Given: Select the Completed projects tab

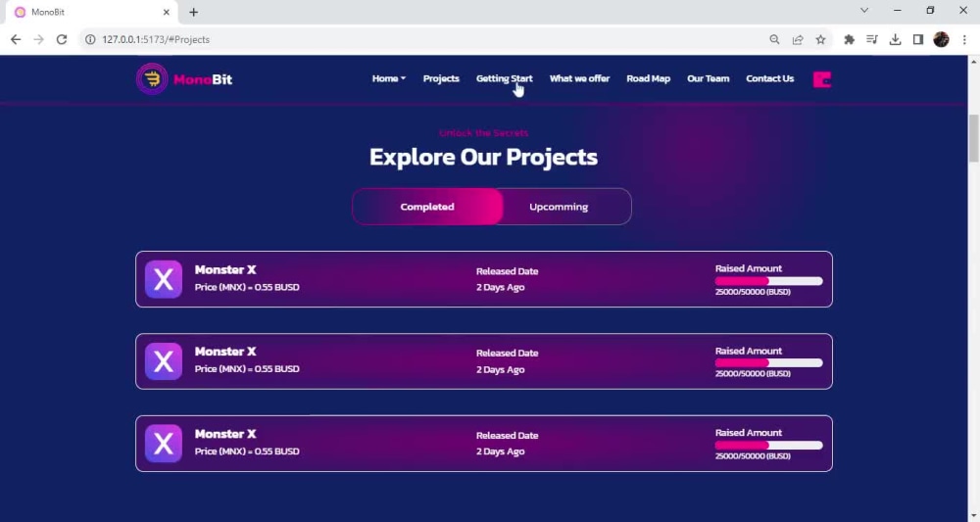Looking at the screenshot, I should click(x=427, y=207).
